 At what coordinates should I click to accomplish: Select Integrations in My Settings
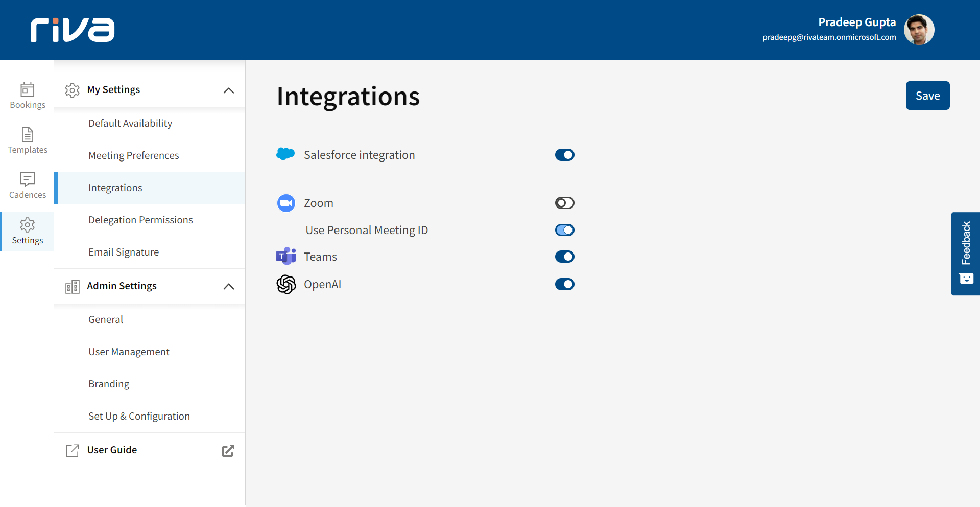150,188
